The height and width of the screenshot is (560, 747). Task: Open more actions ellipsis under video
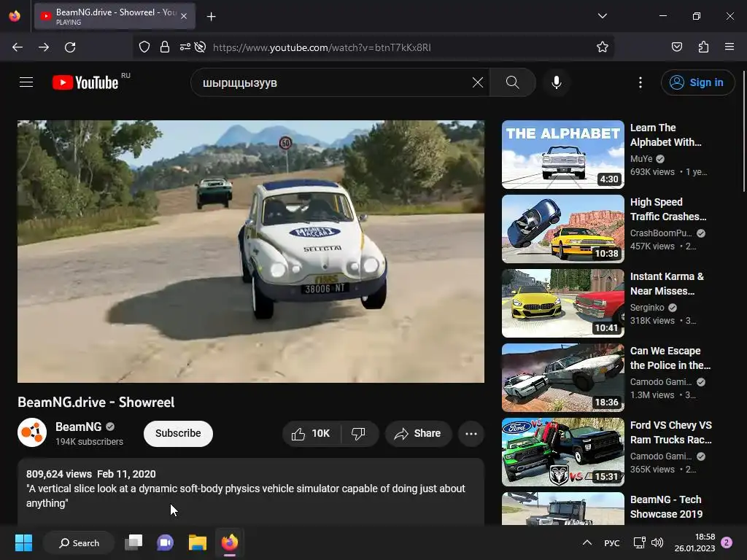coord(471,433)
